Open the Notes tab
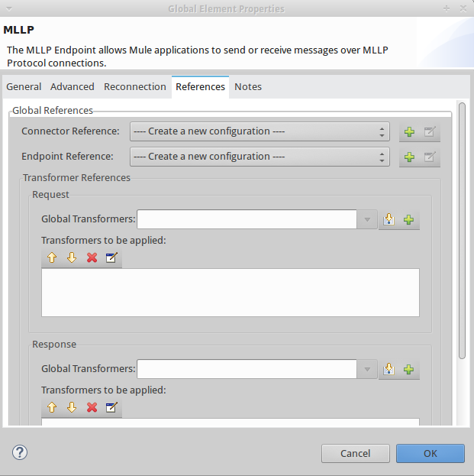Screen dimensions: 474x476 click(248, 87)
